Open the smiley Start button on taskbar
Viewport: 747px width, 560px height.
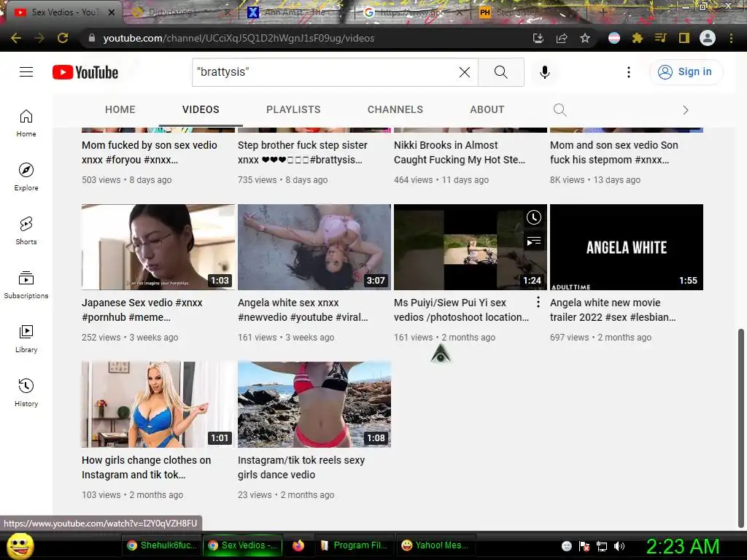tap(20, 546)
